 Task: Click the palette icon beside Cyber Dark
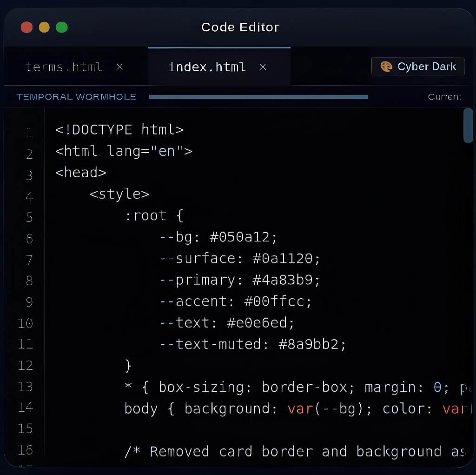click(386, 67)
